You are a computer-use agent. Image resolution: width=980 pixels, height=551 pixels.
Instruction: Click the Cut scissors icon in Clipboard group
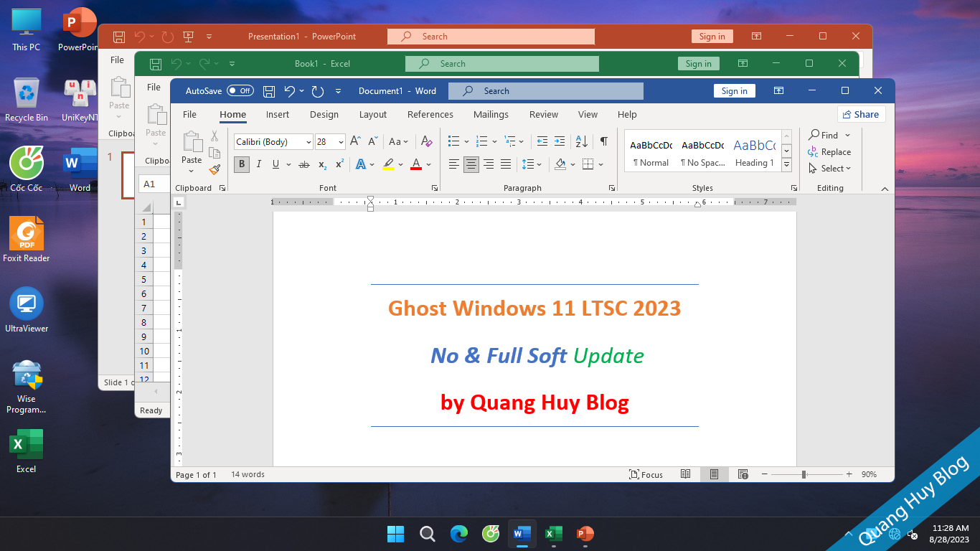click(x=214, y=136)
